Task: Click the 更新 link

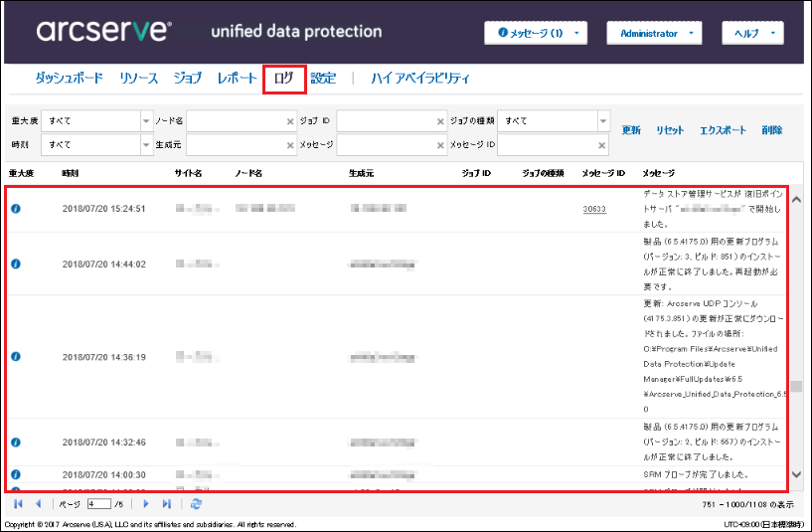Action: pos(631,130)
